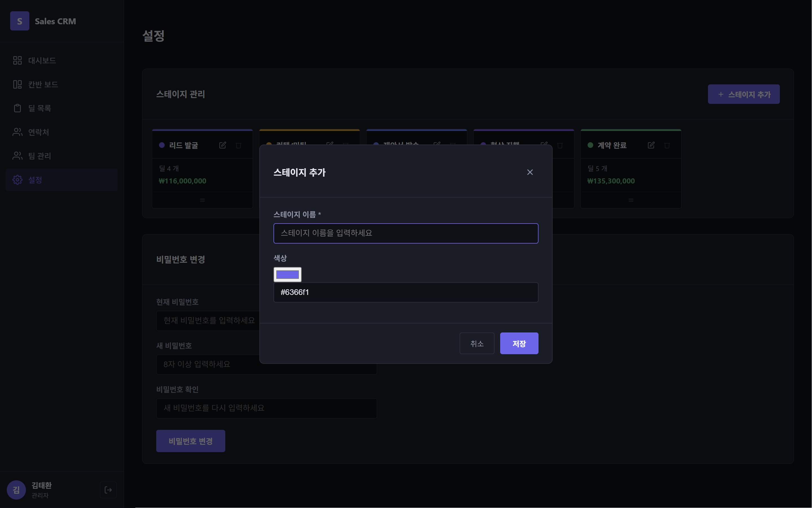This screenshot has height=508, width=812.
Task: Edit the 계약 완료 stage
Action: (651, 145)
